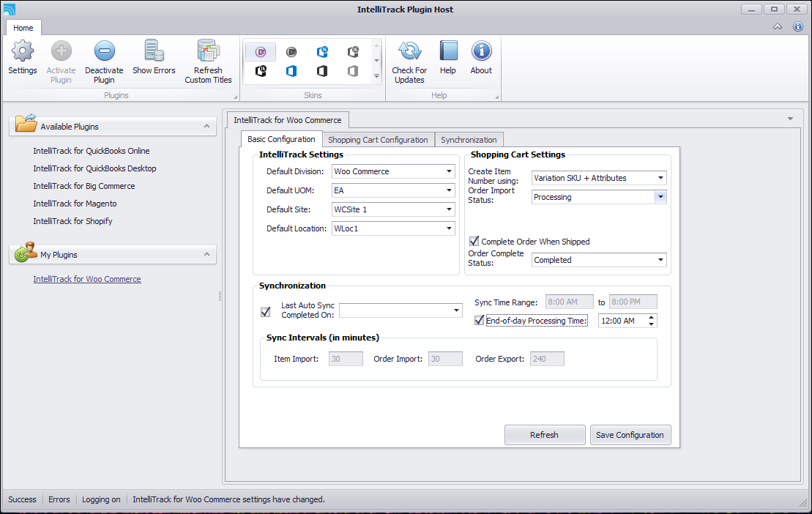This screenshot has height=514, width=812.
Task: Apply the pink DevExpress skin
Action: click(x=261, y=52)
